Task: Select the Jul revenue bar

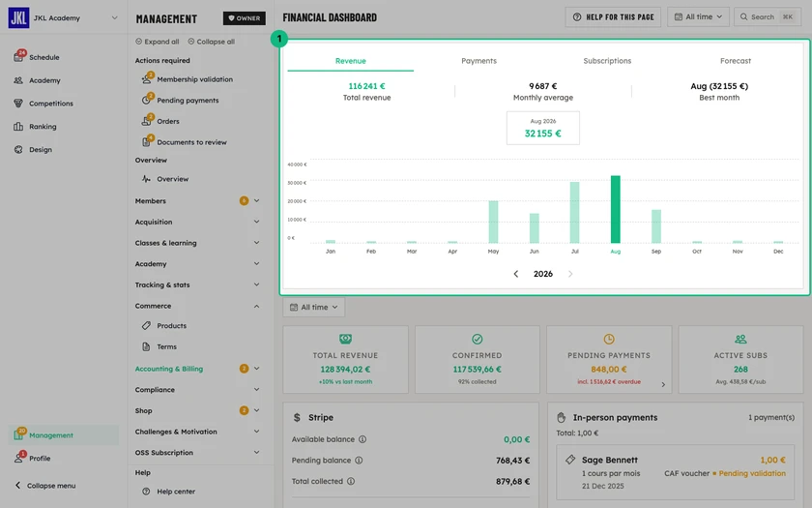Action: pyautogui.click(x=574, y=213)
